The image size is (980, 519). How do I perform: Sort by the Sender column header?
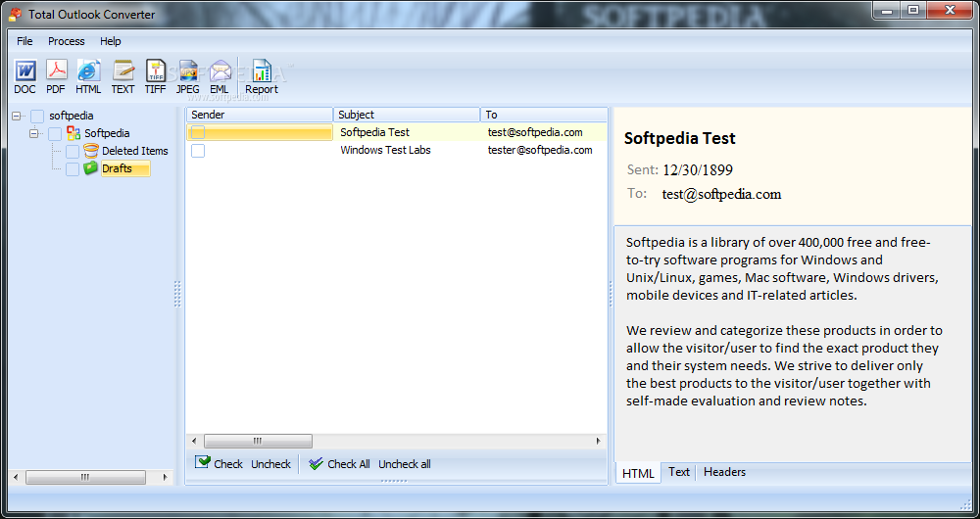260,115
